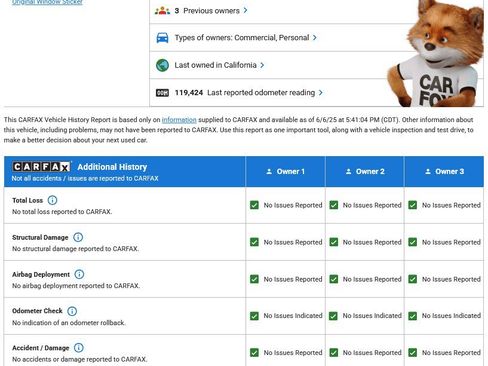
Task: Click the 'Airbag Deployment' row label
Action: (41, 274)
